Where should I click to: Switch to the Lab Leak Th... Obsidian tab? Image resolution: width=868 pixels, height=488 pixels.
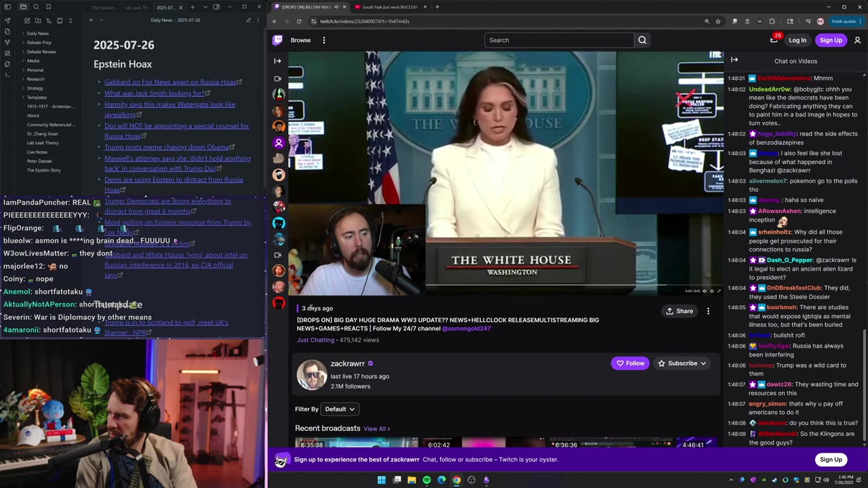(x=138, y=7)
